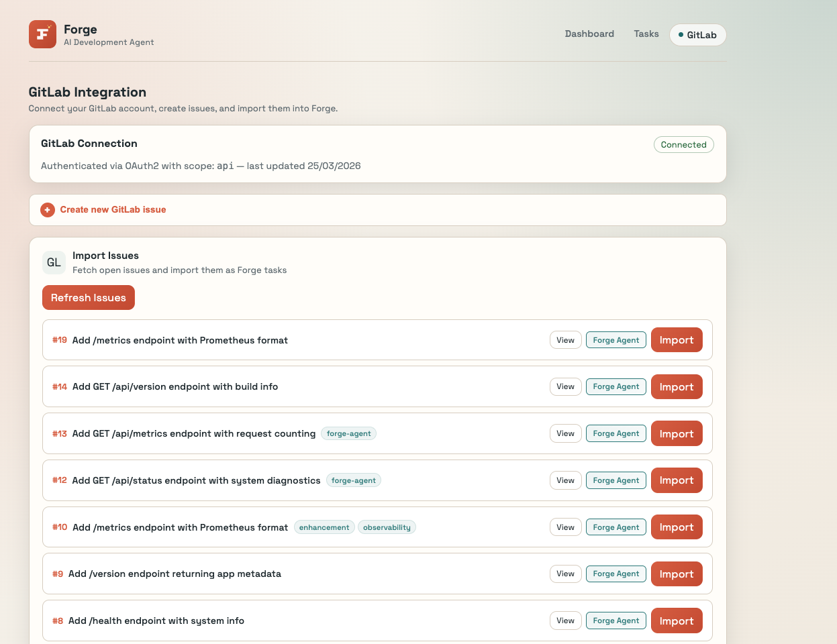The image size is (837, 644).
Task: Click the observability label on issue #10
Action: coord(387,527)
